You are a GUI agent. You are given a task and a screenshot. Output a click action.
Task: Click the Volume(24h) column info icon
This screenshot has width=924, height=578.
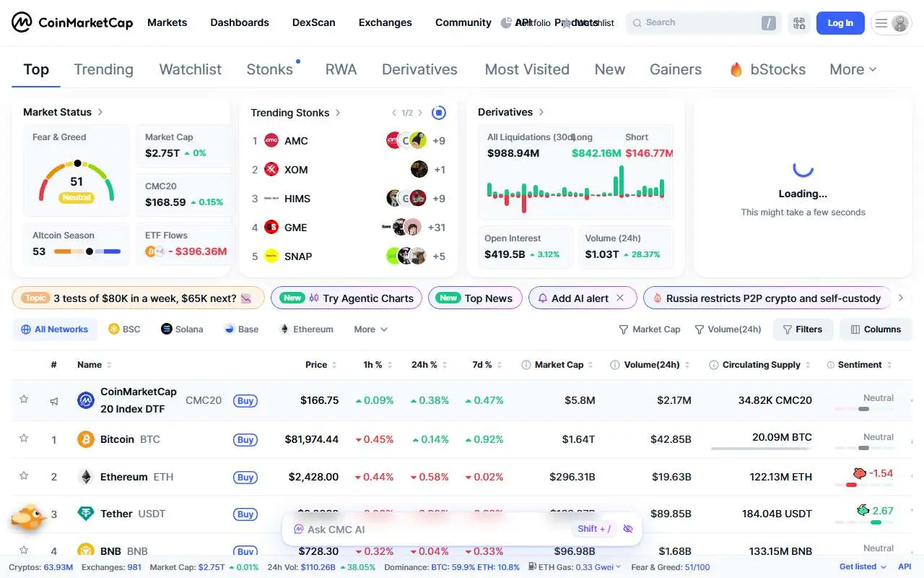[x=615, y=365]
